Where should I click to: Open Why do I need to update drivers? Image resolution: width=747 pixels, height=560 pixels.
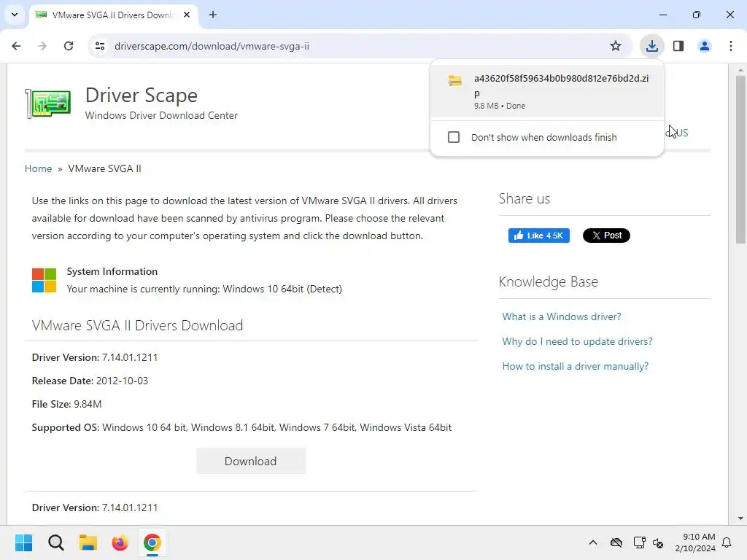point(578,341)
